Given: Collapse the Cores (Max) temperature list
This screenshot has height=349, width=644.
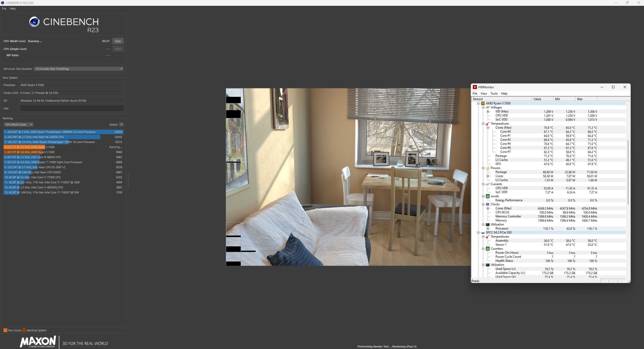Looking at the screenshot, I should point(488,128).
